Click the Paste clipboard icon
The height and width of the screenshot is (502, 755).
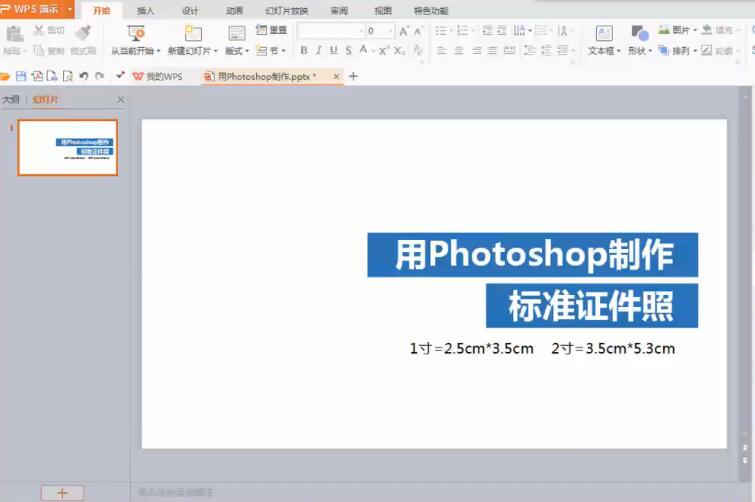click(x=14, y=34)
